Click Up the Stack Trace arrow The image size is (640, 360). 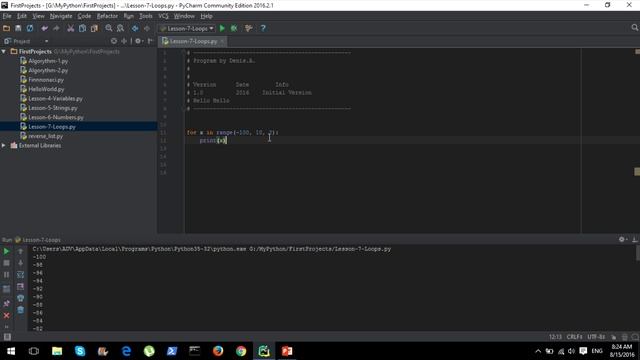coord(20,251)
